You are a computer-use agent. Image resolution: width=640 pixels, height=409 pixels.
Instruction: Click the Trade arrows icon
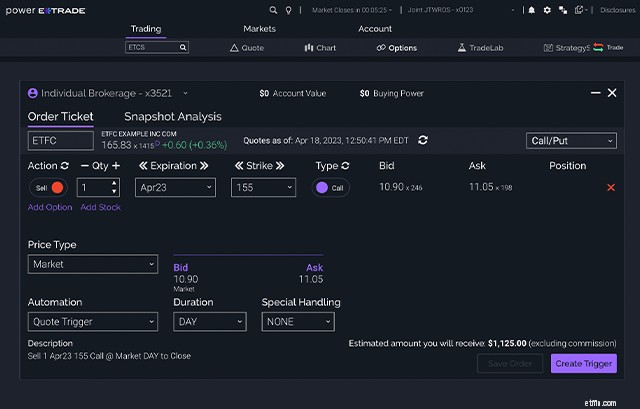point(598,47)
